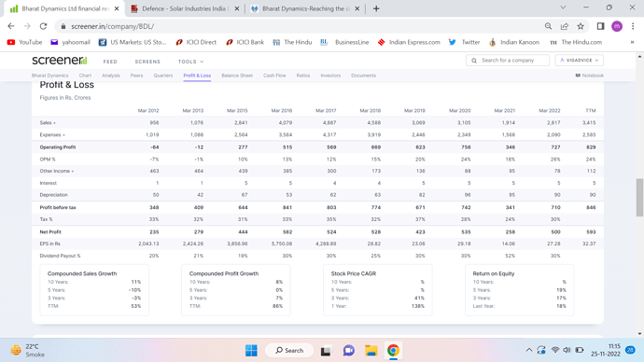Open a new browser tab
This screenshot has width=644, height=362.
(x=376, y=8)
